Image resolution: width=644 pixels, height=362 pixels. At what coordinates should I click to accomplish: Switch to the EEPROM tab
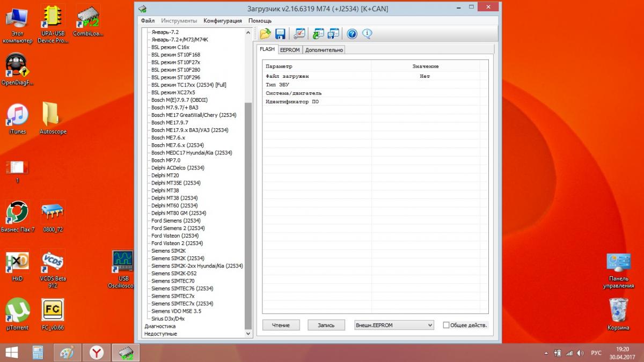coord(290,50)
